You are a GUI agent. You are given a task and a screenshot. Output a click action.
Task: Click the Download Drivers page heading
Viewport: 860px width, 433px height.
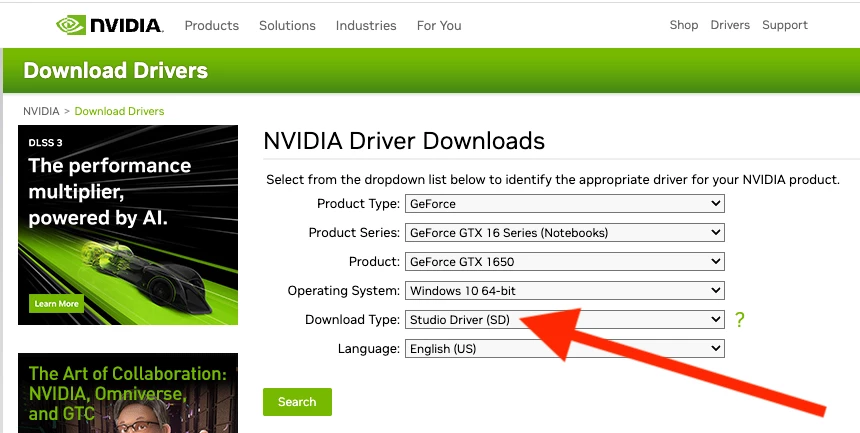116,71
